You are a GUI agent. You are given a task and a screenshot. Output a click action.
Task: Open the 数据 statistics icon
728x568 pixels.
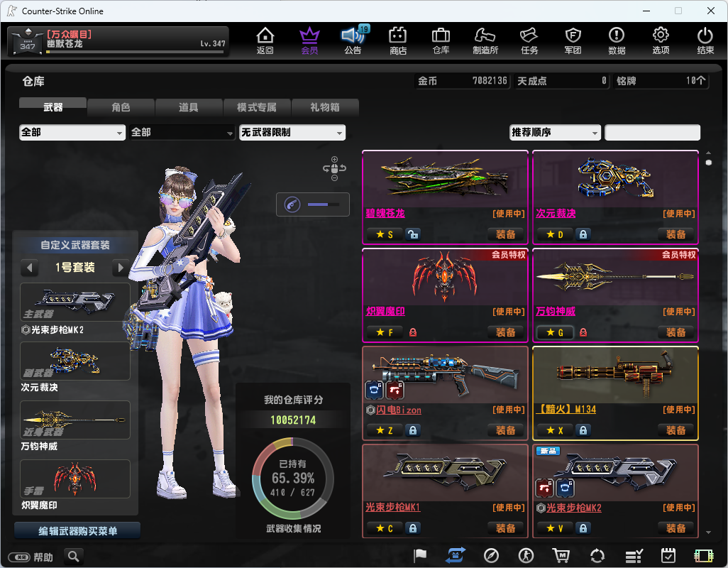[x=617, y=40]
